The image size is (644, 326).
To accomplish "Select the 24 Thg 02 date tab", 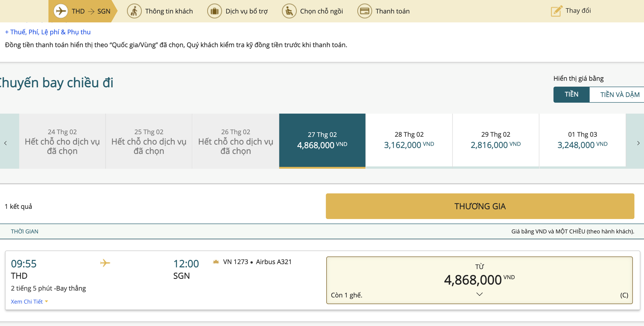I will click(x=62, y=141).
